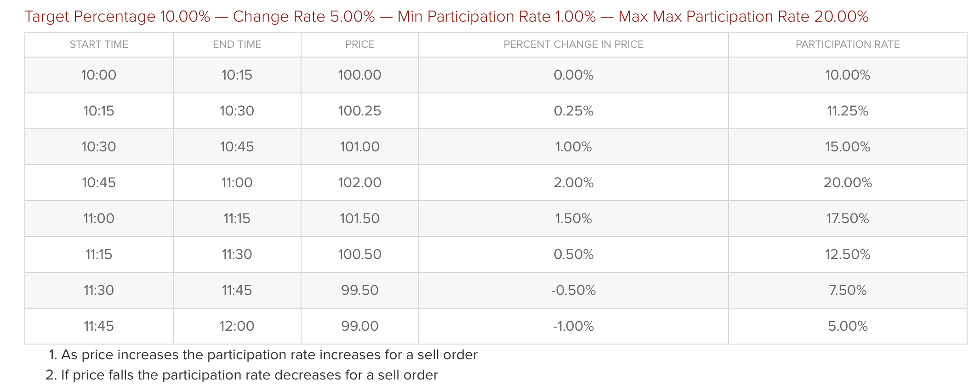This screenshot has height=391, width=980.
Task: Select the 17.50% participation rate cell
Action: coord(847,218)
